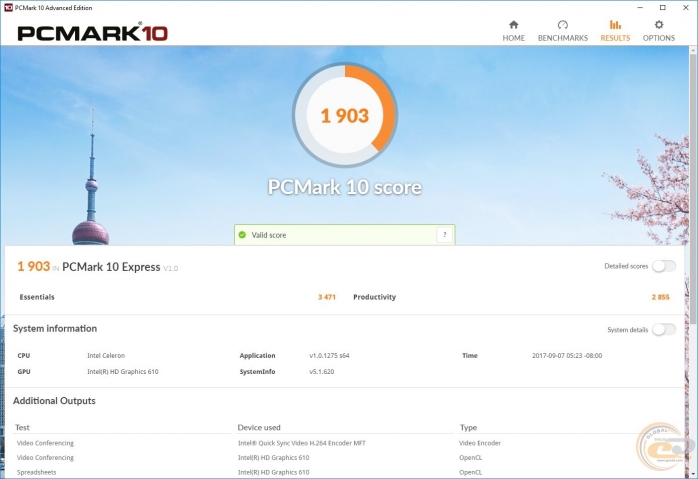Click the PCMark 10 logo
This screenshot has width=698, height=479.
tap(93, 33)
